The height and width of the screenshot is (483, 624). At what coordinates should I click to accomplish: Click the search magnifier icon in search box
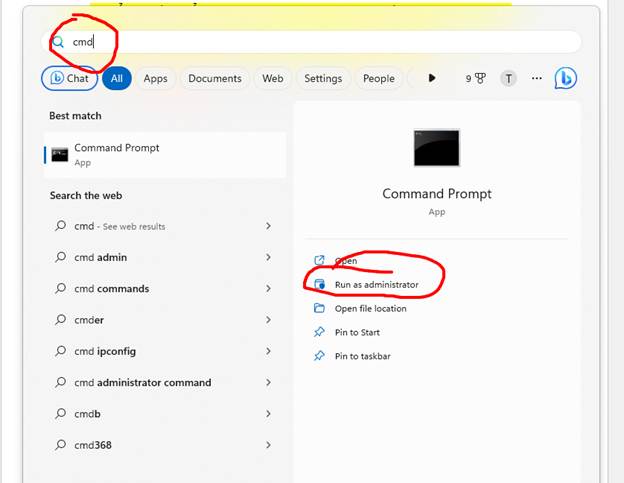[x=58, y=42]
